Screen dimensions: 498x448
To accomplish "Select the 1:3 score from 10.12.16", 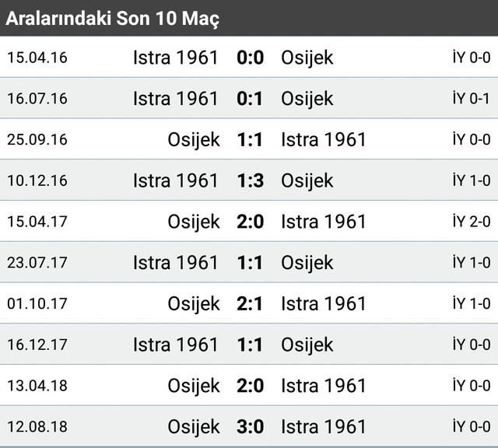I will (x=251, y=180).
